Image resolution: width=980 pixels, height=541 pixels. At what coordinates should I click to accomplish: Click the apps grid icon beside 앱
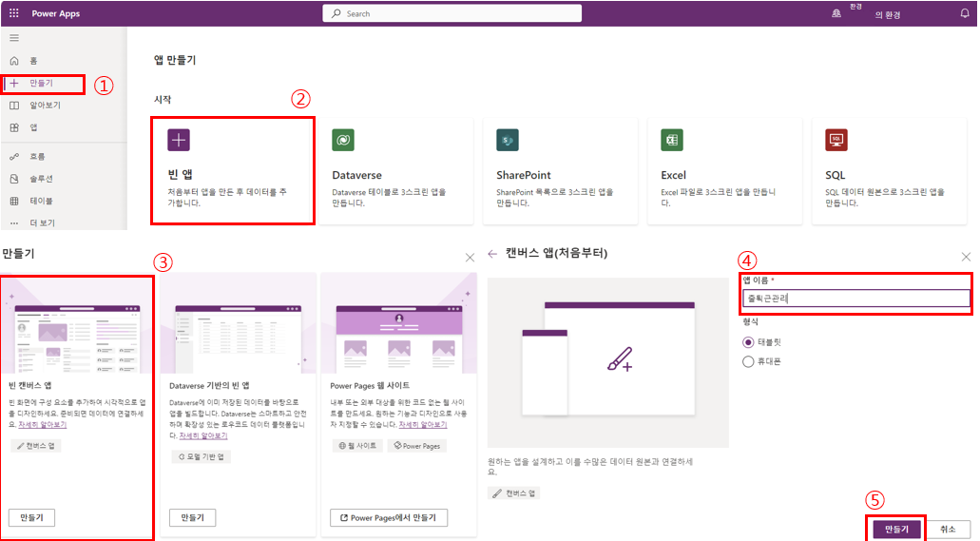pos(14,127)
